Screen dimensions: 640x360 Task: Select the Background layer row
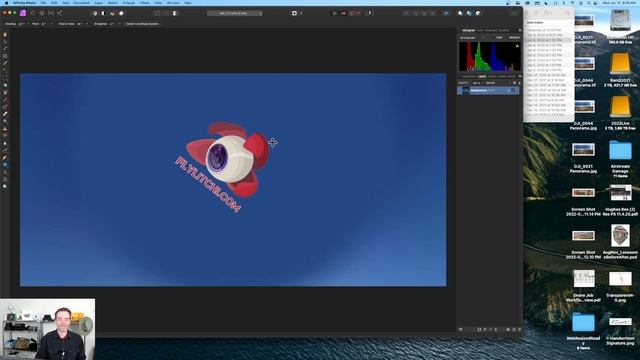[x=489, y=90]
